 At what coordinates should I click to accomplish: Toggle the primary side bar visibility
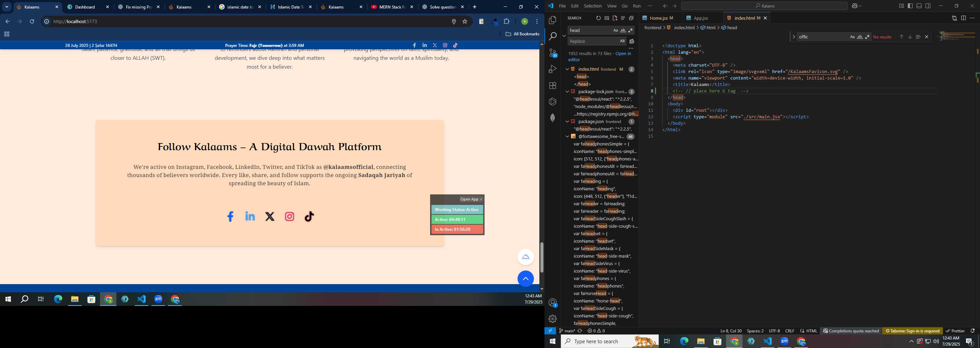pyautogui.click(x=910, y=6)
